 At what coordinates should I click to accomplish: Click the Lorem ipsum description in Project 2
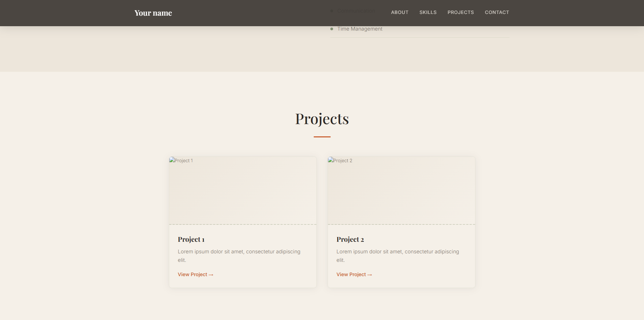398,256
